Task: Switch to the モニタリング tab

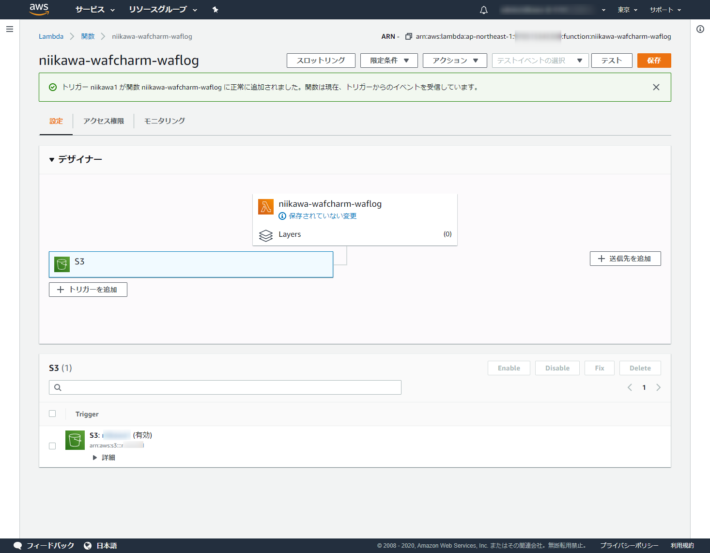Action: (x=164, y=121)
